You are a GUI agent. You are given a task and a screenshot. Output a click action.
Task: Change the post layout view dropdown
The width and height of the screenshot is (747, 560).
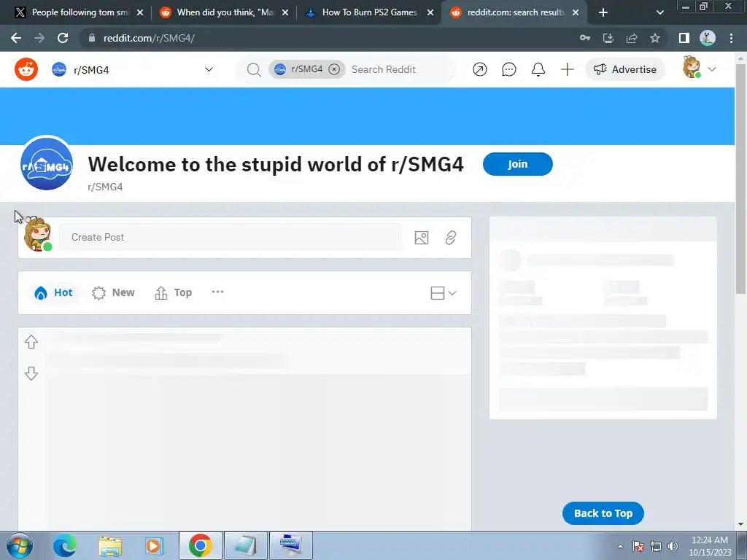(x=444, y=293)
